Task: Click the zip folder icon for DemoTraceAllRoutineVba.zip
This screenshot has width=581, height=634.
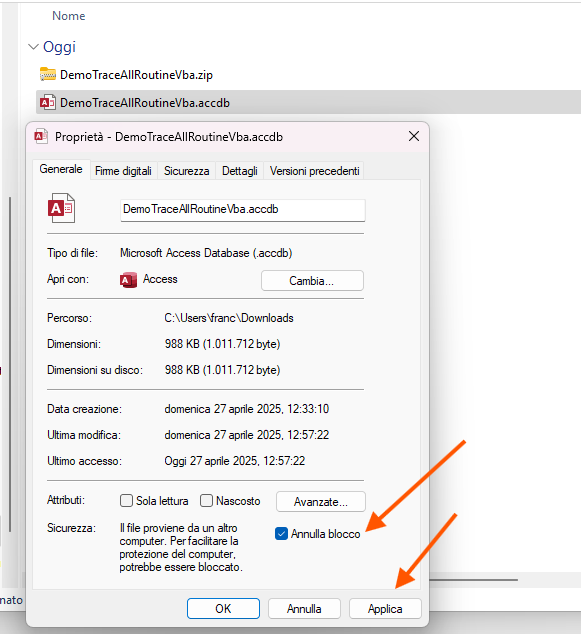Action: [48, 74]
